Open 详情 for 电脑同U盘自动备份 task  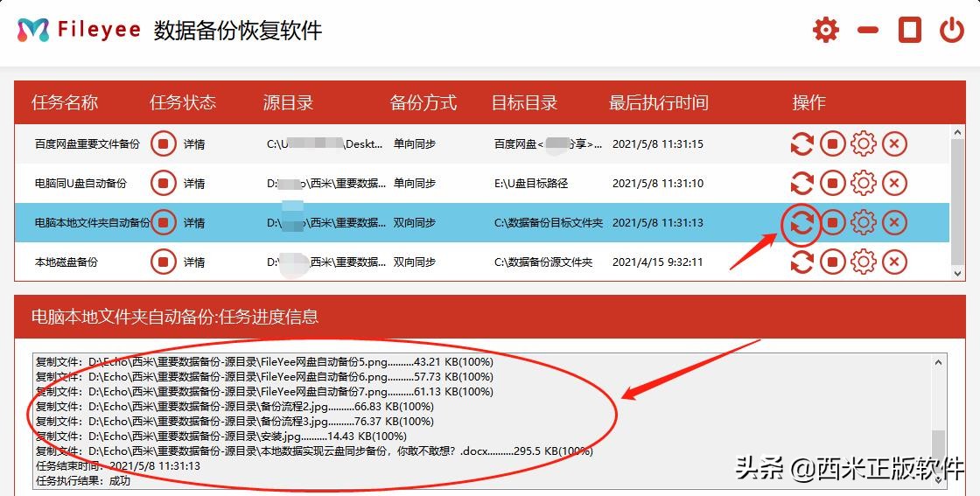(x=194, y=184)
